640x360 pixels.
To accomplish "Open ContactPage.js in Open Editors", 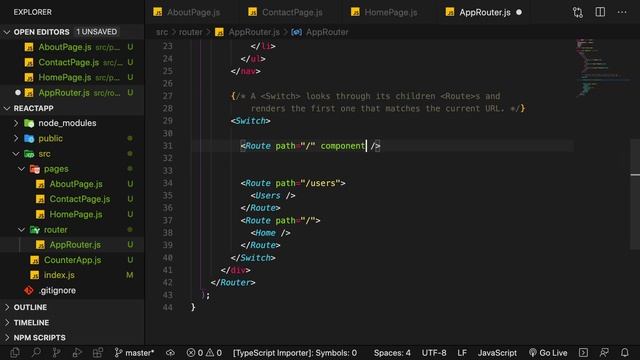I will 72,62.
